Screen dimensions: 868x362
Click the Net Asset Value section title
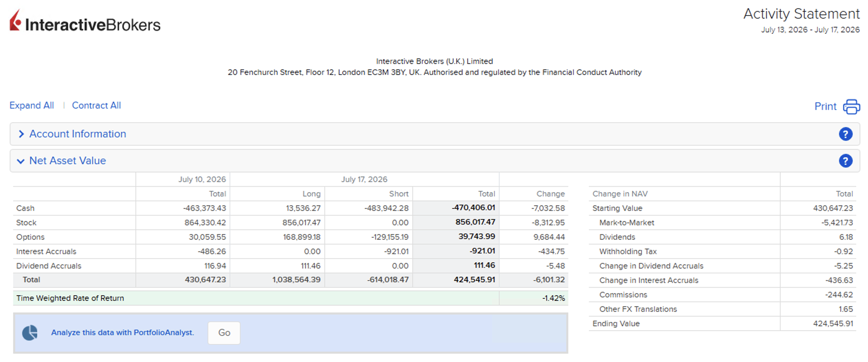tap(68, 161)
